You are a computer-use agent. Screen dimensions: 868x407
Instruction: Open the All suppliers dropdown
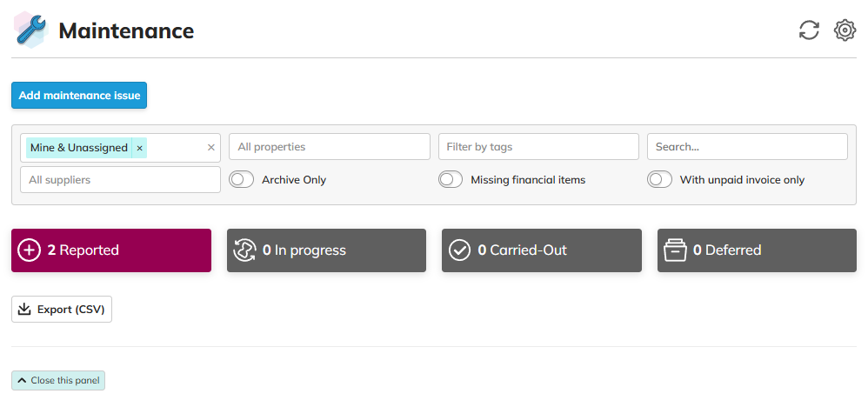pos(120,180)
